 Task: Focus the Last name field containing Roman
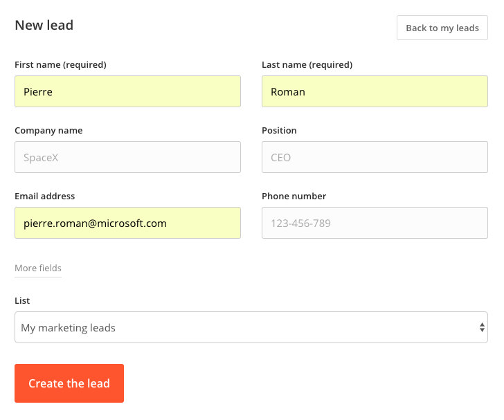coord(375,91)
